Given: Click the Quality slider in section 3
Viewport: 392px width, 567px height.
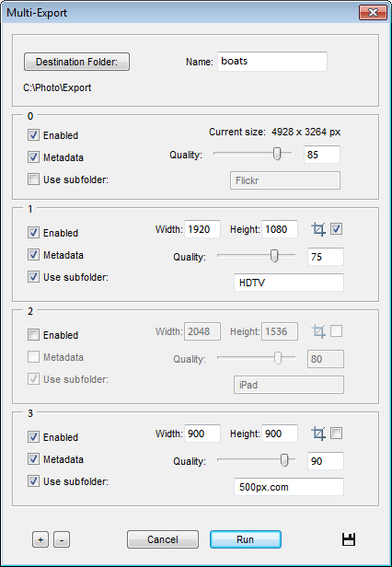Looking at the screenshot, I should 256,460.
